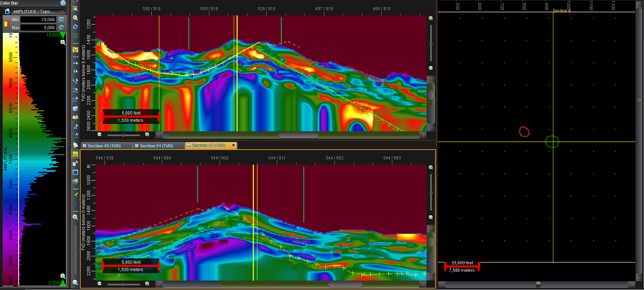Click the blue frame-with-corner-handles icon in upper toolbar

(75, 99)
